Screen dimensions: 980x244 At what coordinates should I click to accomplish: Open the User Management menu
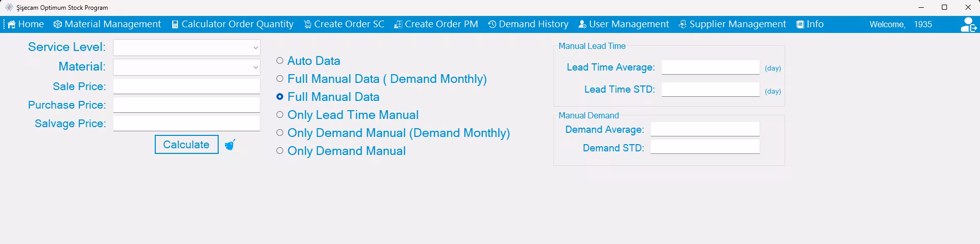pos(624,24)
